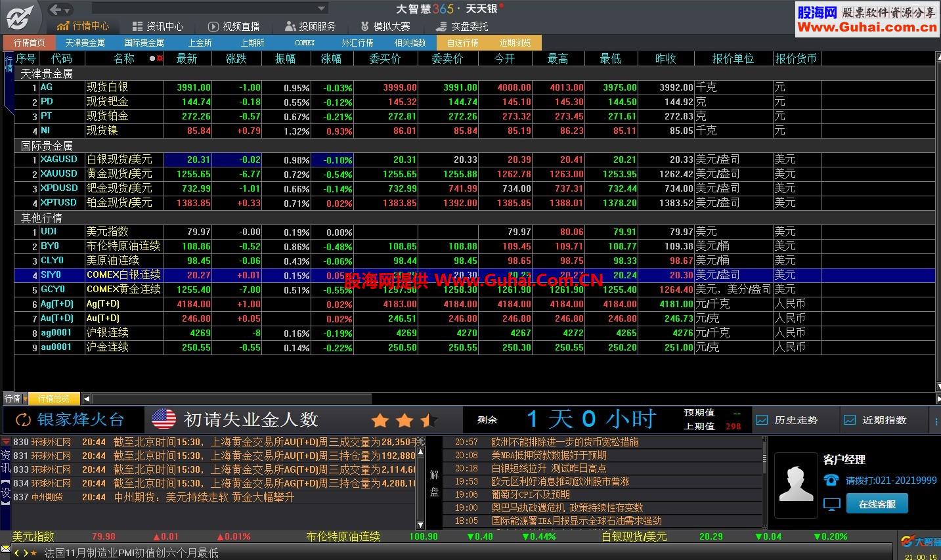Select the 现货白银 row
Screen dimensions: 941x560
tap(474, 87)
